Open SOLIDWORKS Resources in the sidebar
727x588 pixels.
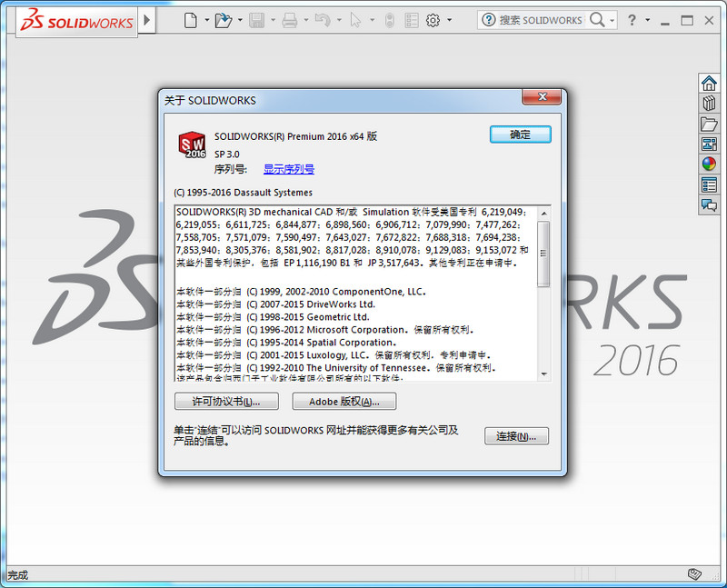coord(709,83)
